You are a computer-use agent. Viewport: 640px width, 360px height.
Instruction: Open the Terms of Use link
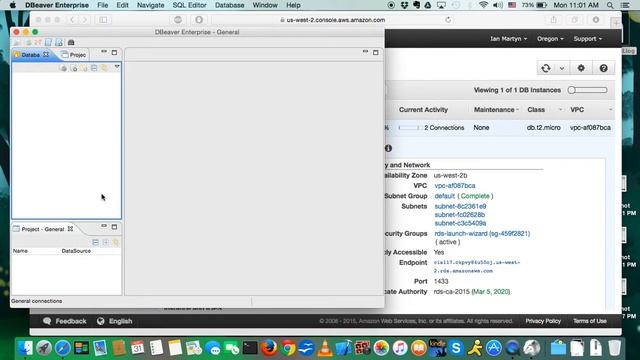click(589, 321)
